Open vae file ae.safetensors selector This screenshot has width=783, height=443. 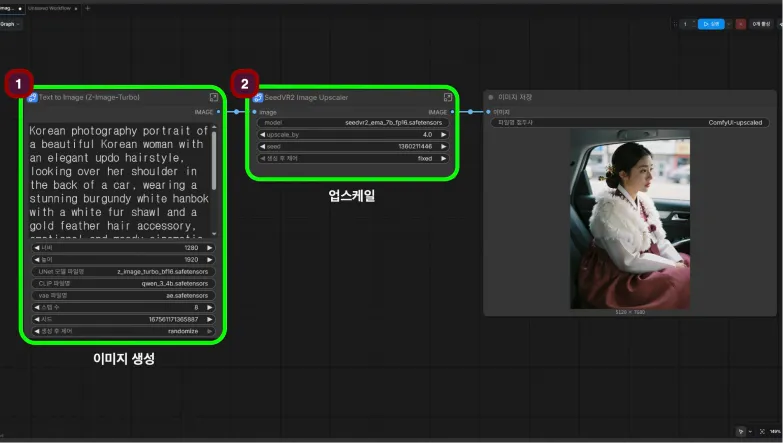(123, 296)
